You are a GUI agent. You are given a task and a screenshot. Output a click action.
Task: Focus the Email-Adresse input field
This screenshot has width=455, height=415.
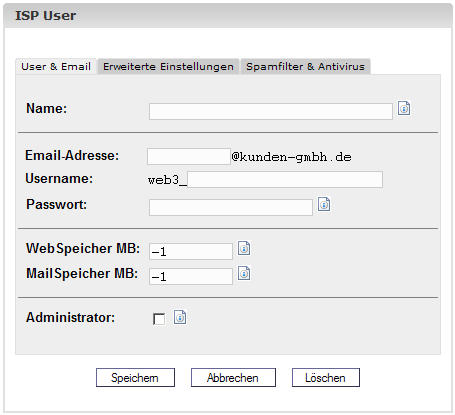tap(189, 156)
